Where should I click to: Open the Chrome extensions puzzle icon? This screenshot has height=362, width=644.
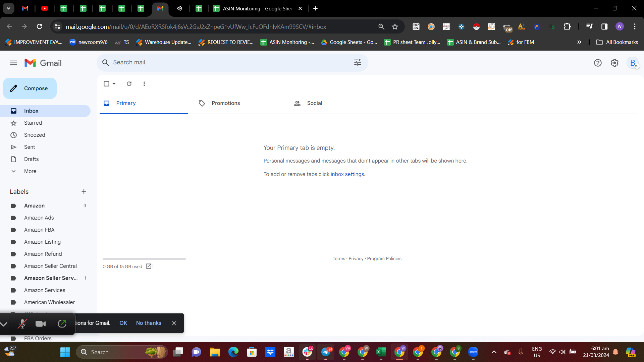(567, 26)
